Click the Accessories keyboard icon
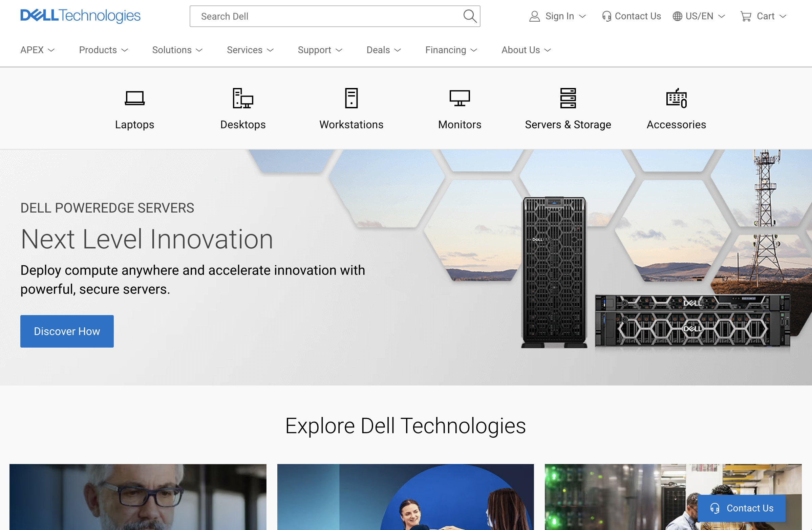The image size is (812, 530). click(676, 98)
